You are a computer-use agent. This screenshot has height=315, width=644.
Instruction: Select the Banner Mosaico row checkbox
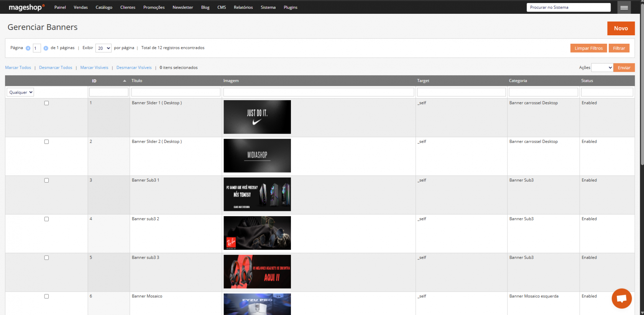click(46, 296)
